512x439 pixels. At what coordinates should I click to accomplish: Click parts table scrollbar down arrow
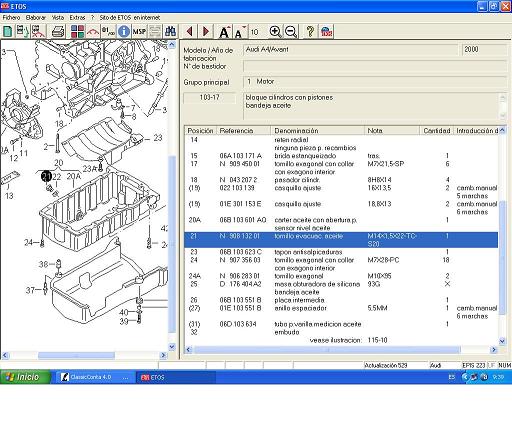pos(502,341)
